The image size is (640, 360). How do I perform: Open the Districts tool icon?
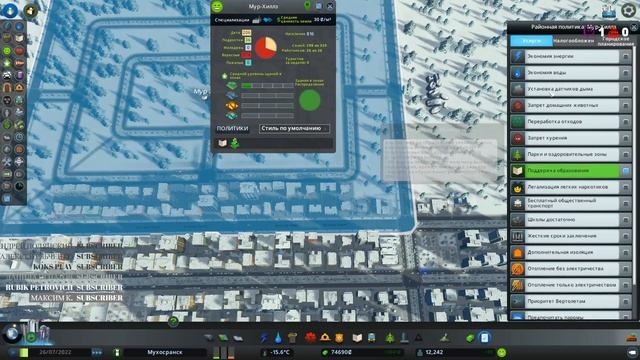point(238,338)
